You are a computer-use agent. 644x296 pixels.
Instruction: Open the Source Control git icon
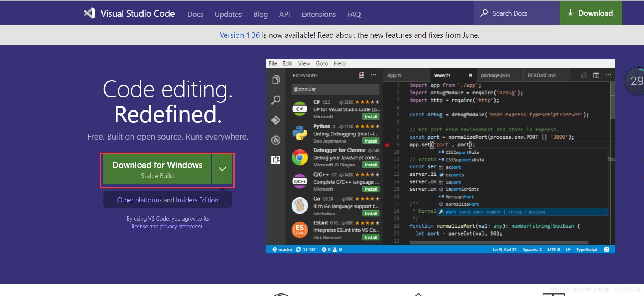click(x=276, y=120)
